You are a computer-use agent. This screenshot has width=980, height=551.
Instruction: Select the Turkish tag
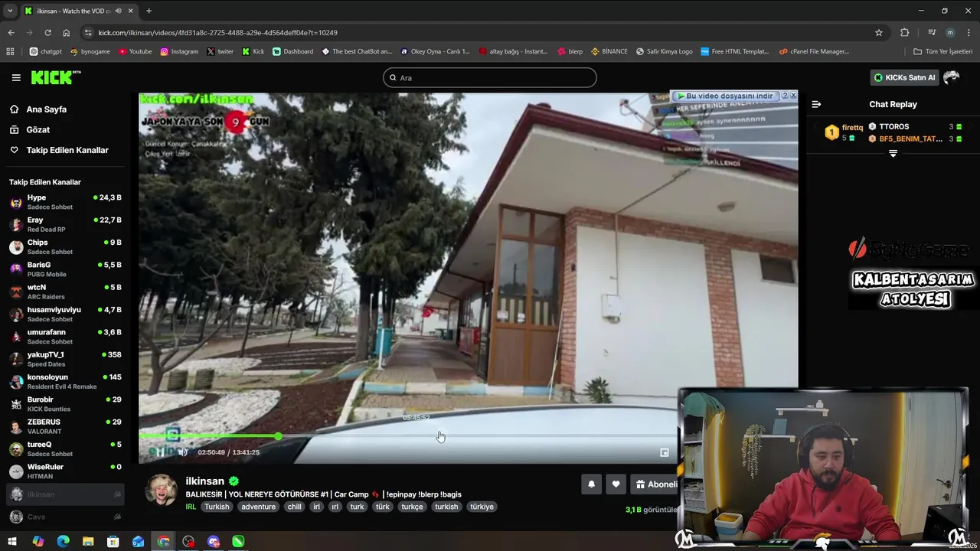point(217,507)
